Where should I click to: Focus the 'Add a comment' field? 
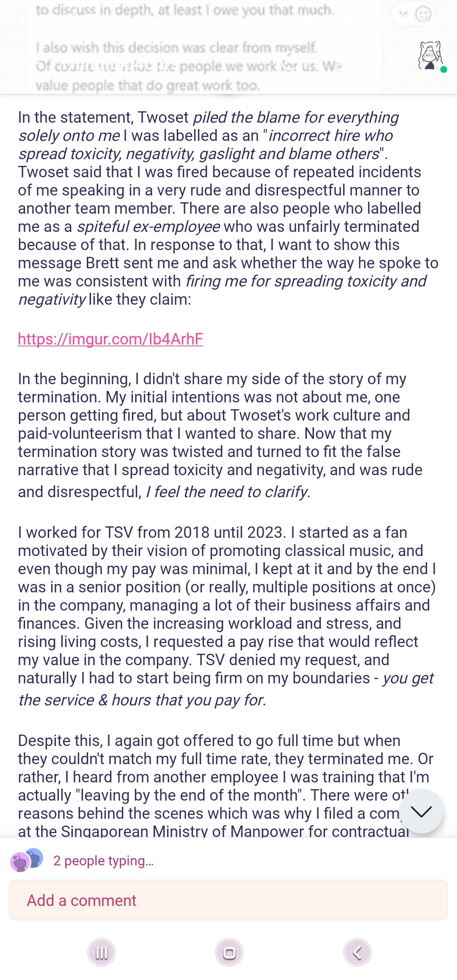point(228,900)
